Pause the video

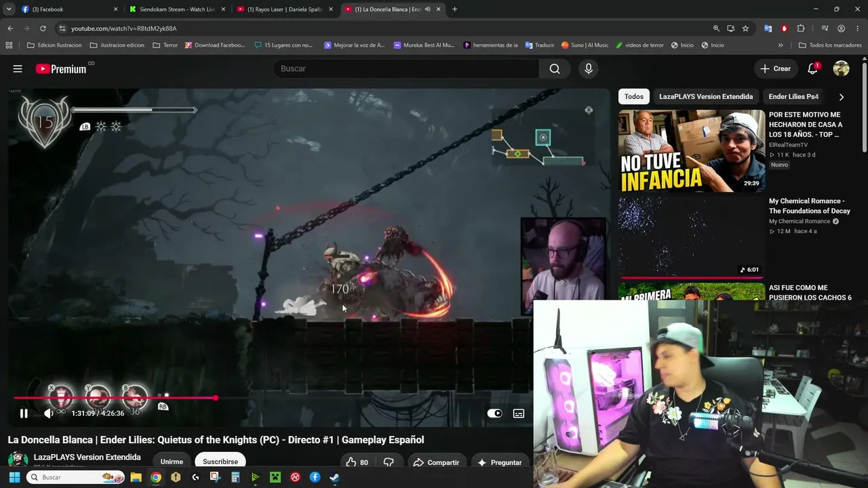point(24,413)
